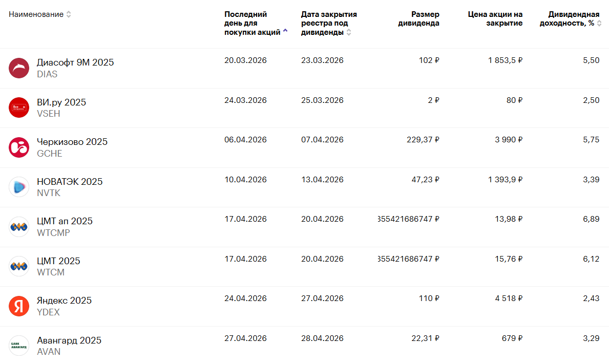Click the ЦМТ ап preferred share logo
This screenshot has height=364, width=609.
click(x=19, y=227)
